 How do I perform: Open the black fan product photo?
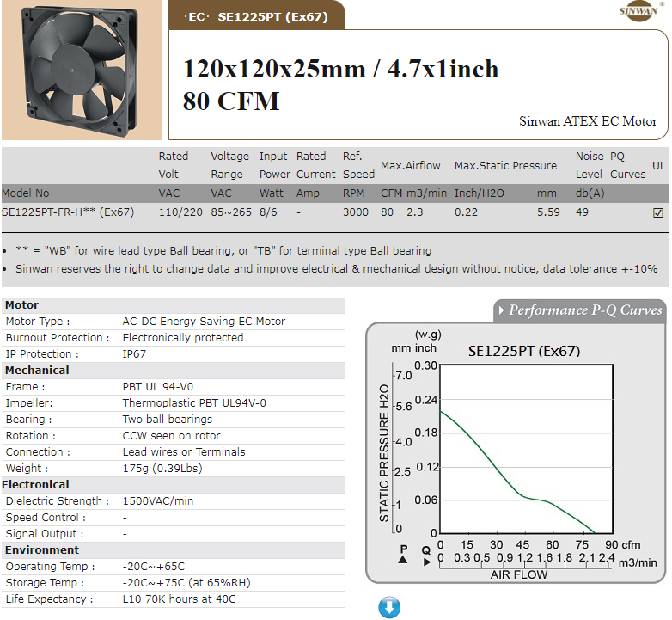[x=81, y=70]
